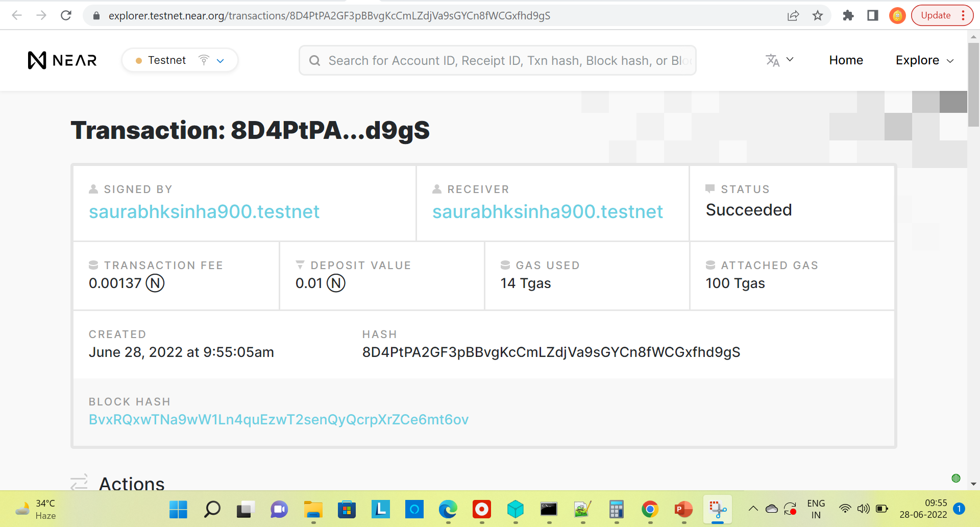Open the Windows Start menu

point(178,509)
